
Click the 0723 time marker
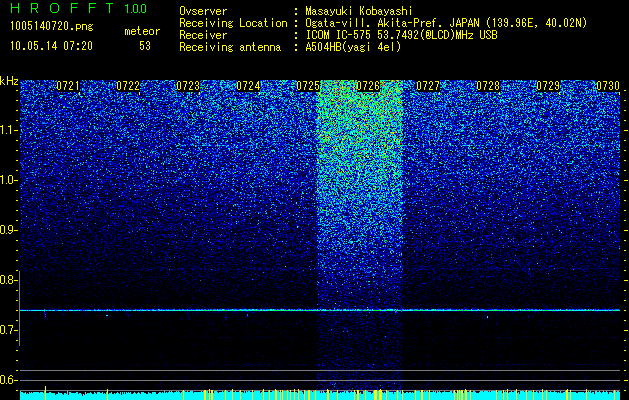pyautogui.click(x=188, y=86)
